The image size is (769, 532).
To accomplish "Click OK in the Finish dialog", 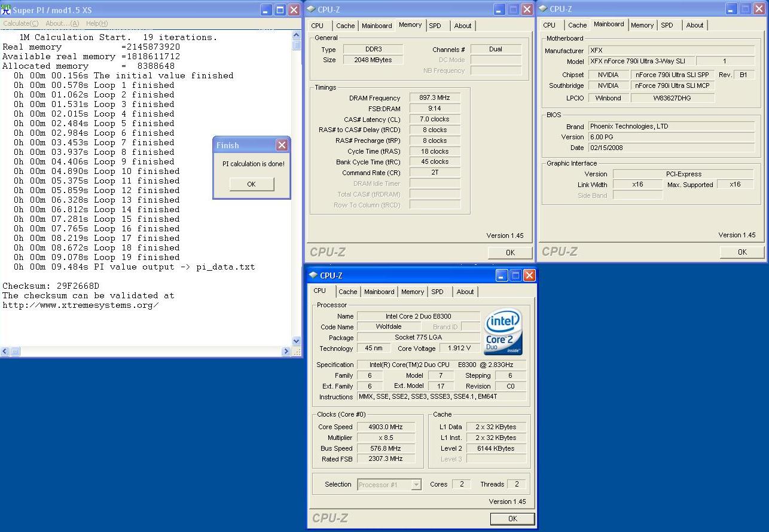I will click(x=251, y=184).
